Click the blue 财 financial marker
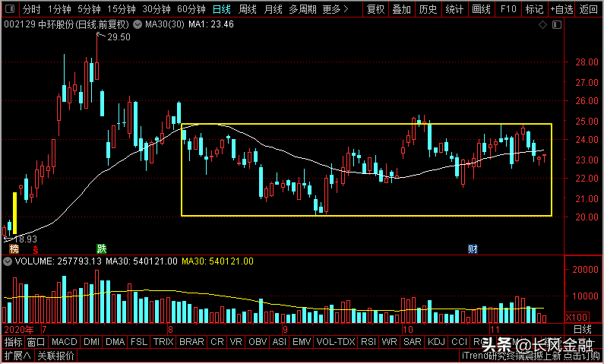604x364 pixels. [x=473, y=248]
